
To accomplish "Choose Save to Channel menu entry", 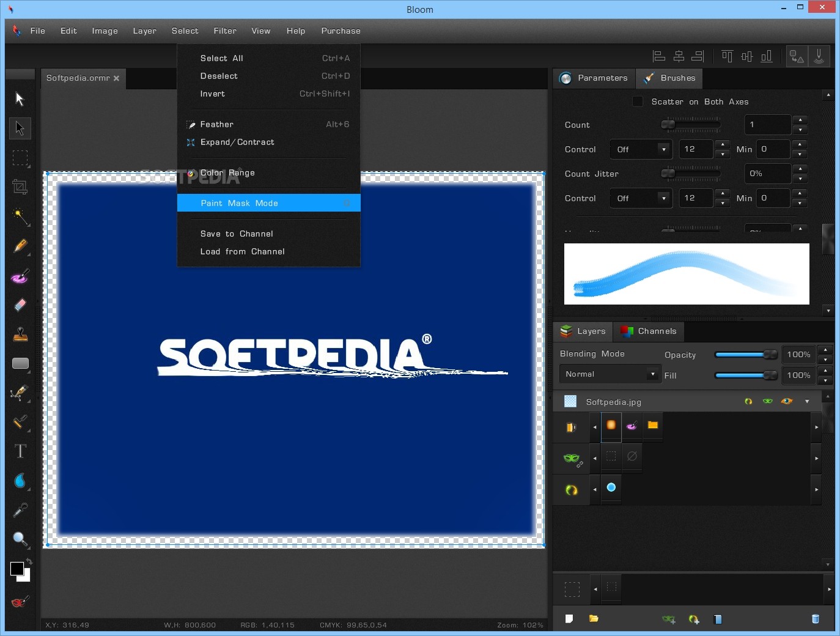I will [269, 234].
